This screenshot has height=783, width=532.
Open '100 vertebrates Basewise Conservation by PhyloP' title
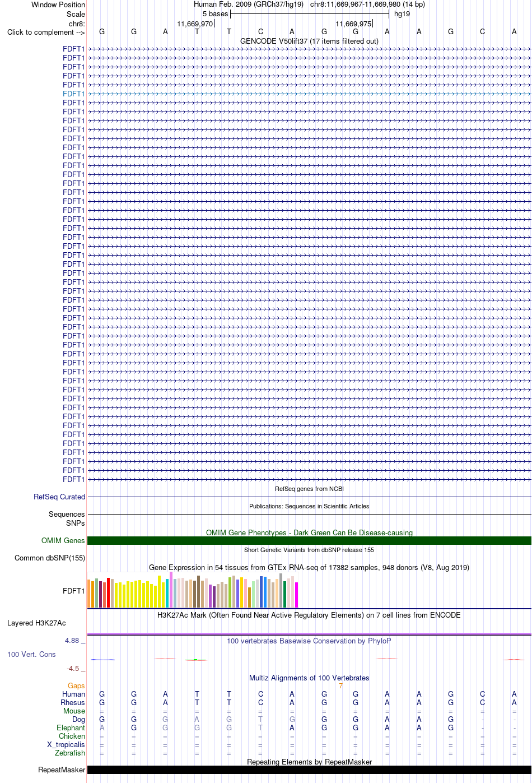309,641
